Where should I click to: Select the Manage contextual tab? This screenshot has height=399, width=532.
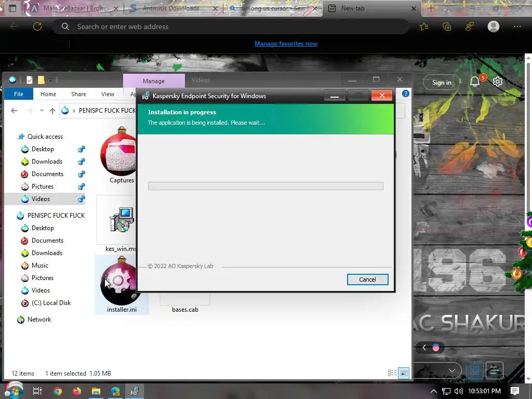154,81
